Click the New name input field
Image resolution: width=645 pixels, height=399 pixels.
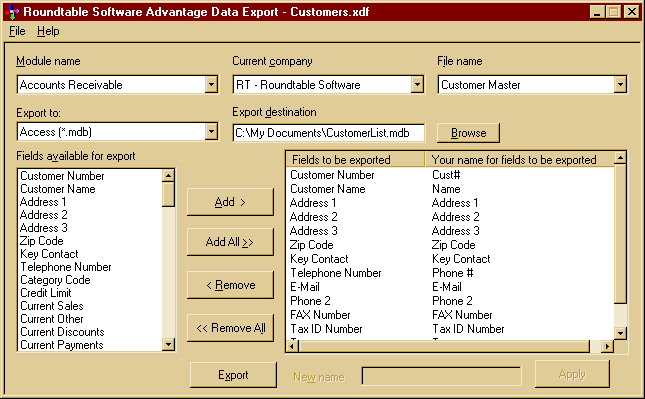441,376
